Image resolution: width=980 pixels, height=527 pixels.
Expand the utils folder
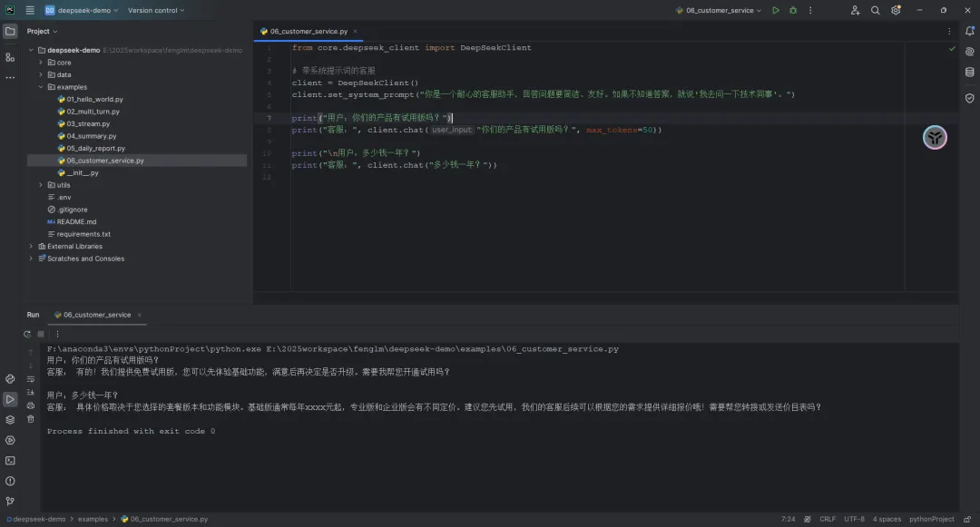coord(41,185)
